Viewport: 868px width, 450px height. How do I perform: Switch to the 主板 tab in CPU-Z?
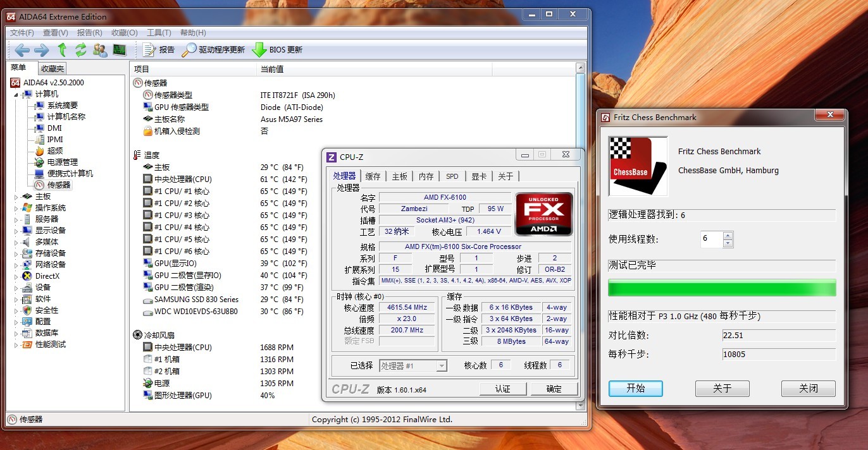coord(400,176)
